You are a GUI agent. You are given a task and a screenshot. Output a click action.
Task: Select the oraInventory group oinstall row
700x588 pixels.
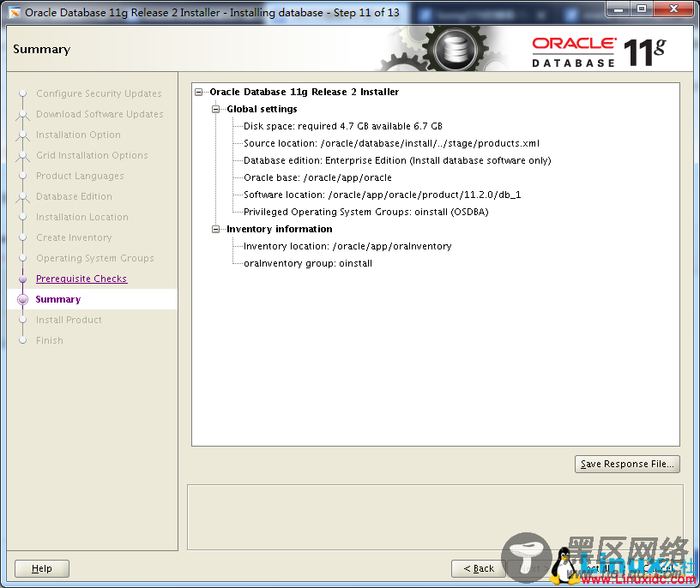[x=308, y=264]
